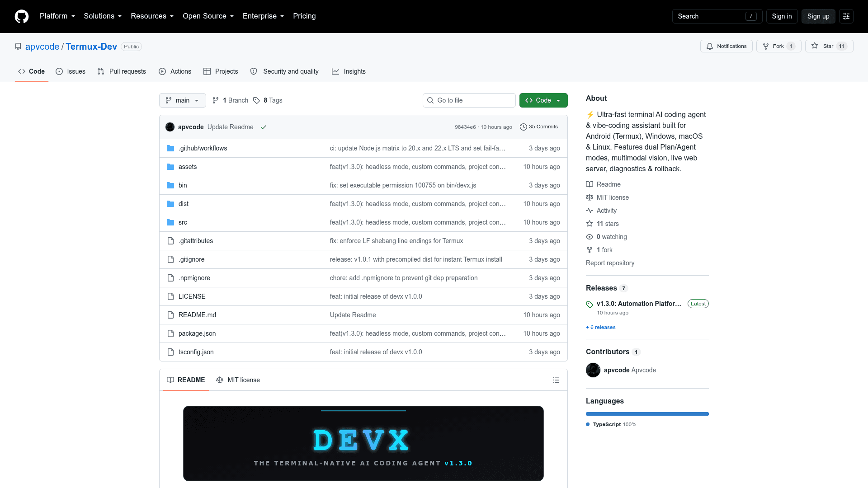Screen dimensions: 868x488
Task: Expand the Enterprise menu
Action: pos(264,16)
